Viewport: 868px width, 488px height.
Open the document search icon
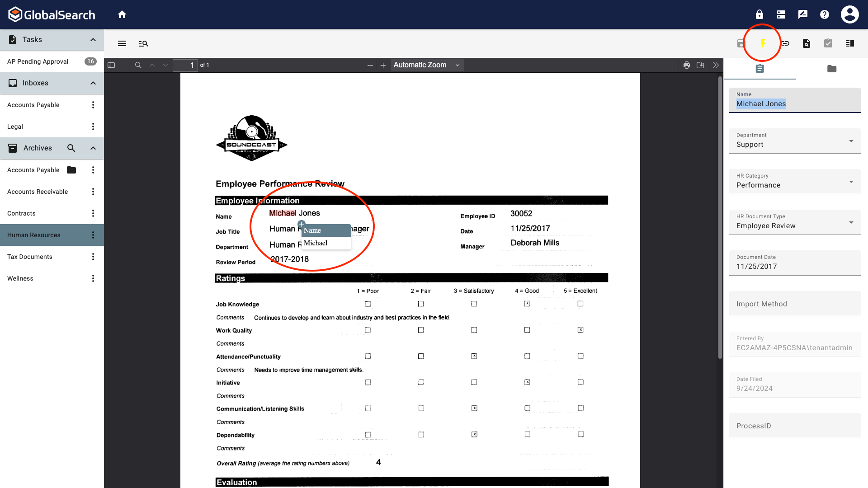coord(807,43)
